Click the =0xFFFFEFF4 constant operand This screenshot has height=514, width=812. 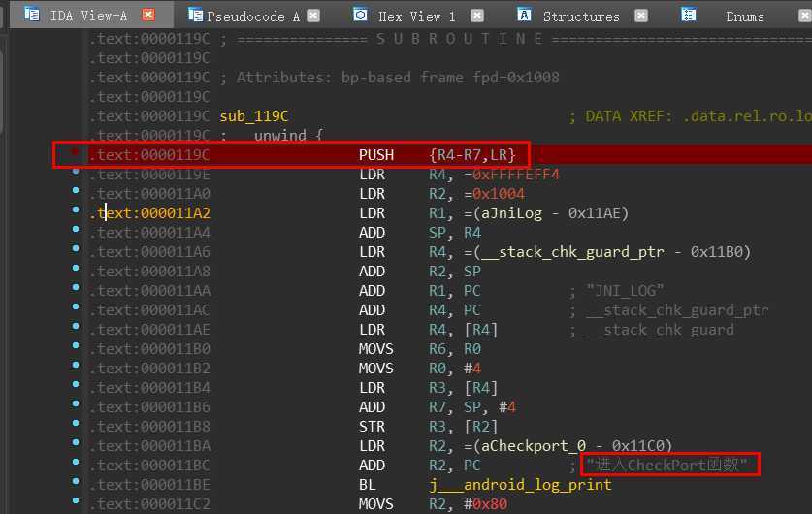pos(511,175)
